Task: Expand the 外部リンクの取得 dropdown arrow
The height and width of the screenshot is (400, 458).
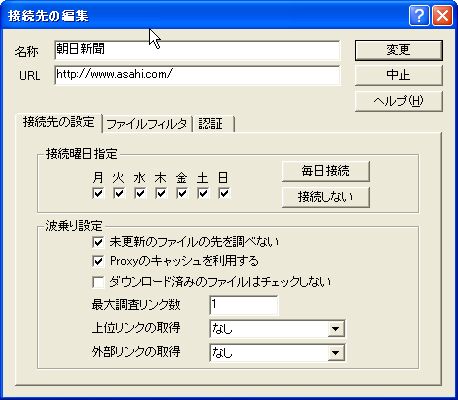Action: (335, 352)
